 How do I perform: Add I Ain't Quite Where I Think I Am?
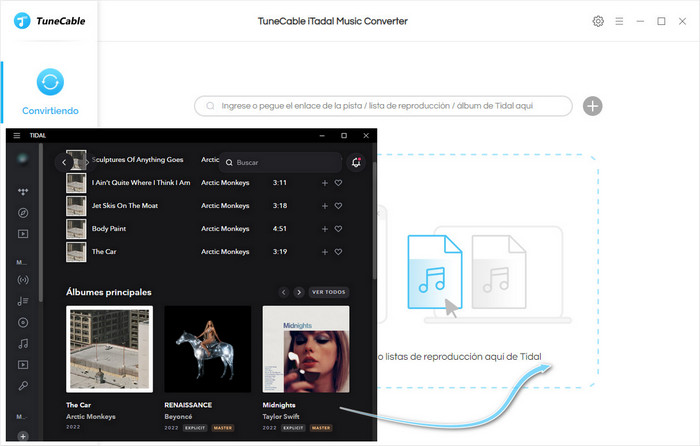pos(325,183)
